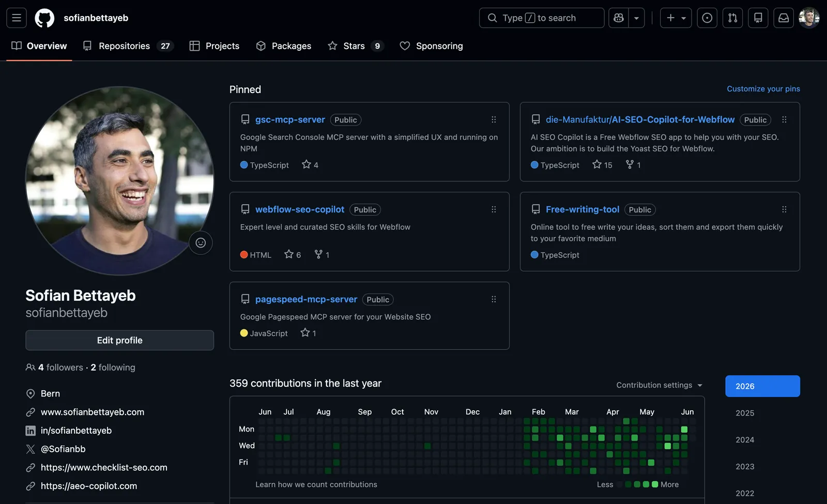View stargazers of gsc-mcp-server
Image resolution: width=827 pixels, height=504 pixels.
pyautogui.click(x=310, y=165)
